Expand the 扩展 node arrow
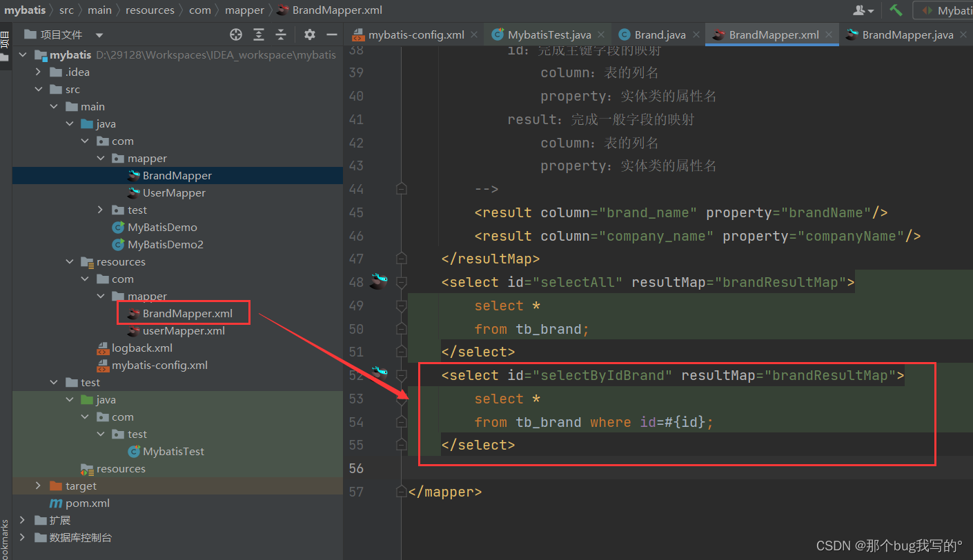Image resolution: width=973 pixels, height=560 pixels. pos(23,520)
